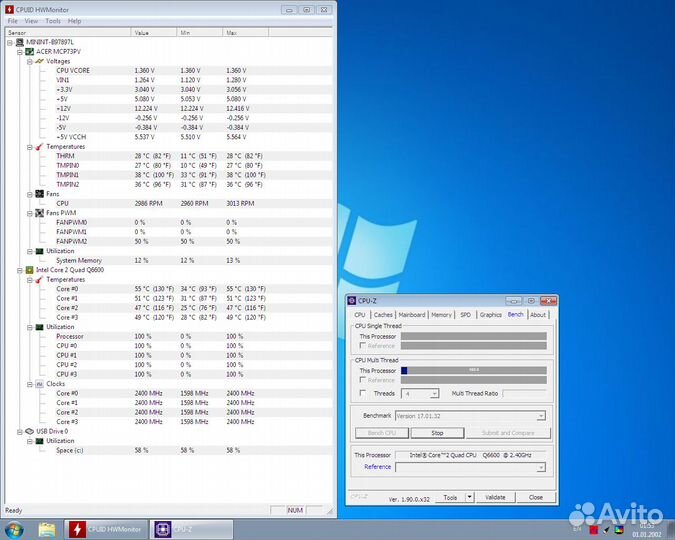This screenshot has width=675, height=540.
Task: Click the Fans PWM node icon
Action: click(40, 213)
